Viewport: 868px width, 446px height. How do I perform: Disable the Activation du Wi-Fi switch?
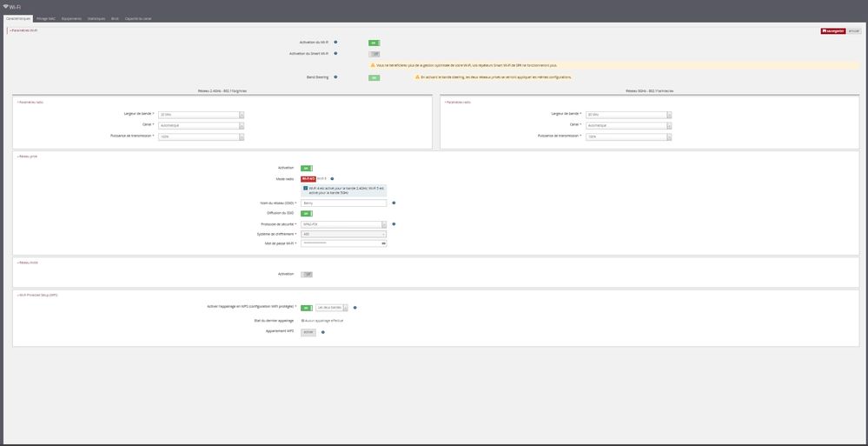click(x=374, y=42)
